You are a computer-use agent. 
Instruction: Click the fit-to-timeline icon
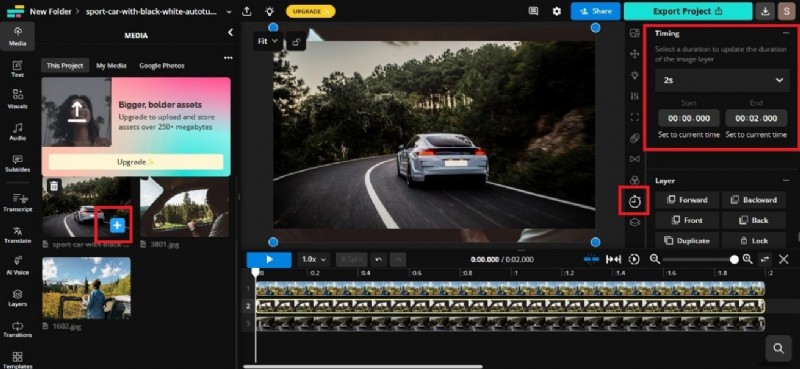(x=613, y=259)
